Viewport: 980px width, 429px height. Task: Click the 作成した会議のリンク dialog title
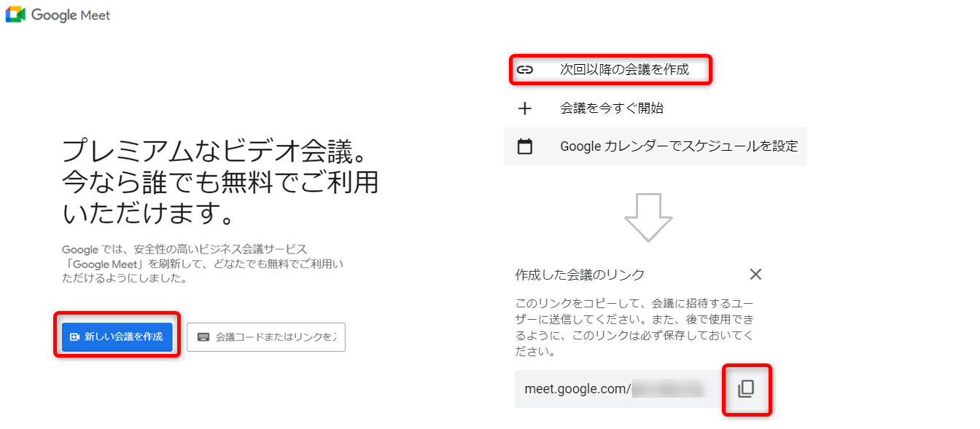point(580,275)
